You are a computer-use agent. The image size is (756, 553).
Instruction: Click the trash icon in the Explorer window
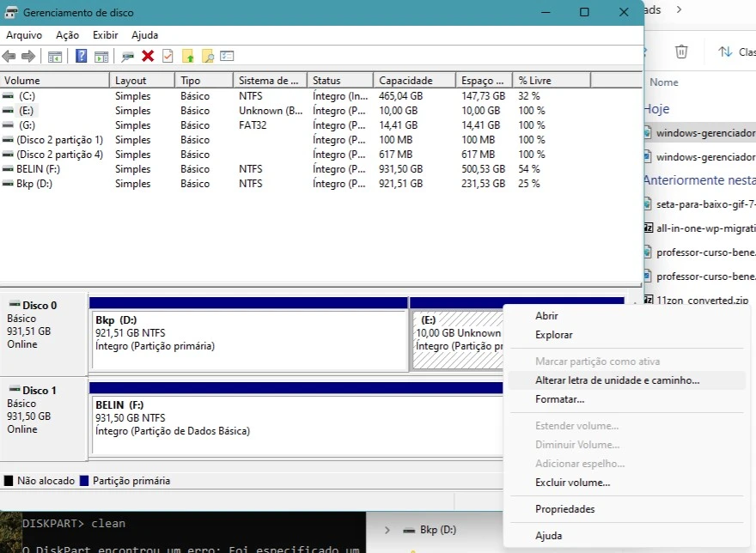680,52
